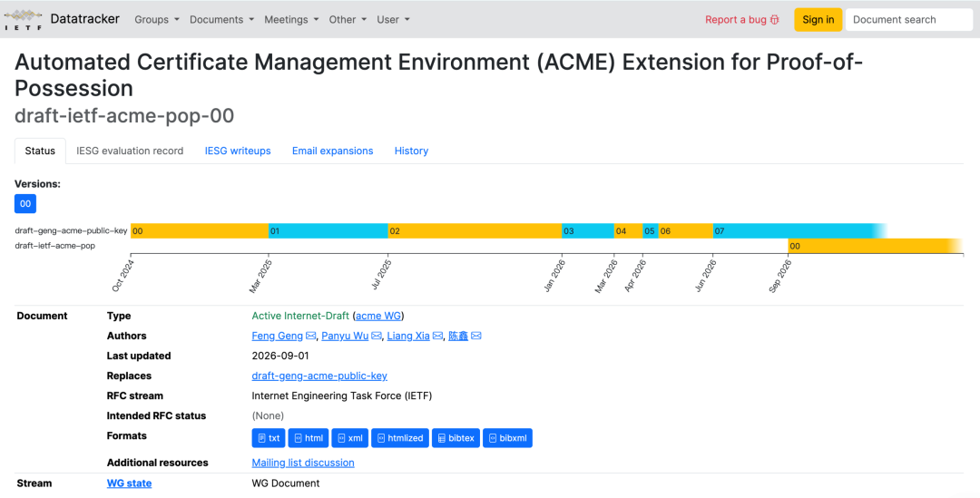Viewport: 980px width, 498px height.
Task: Click the email envelope icon after Liang Xia
Action: coord(437,337)
